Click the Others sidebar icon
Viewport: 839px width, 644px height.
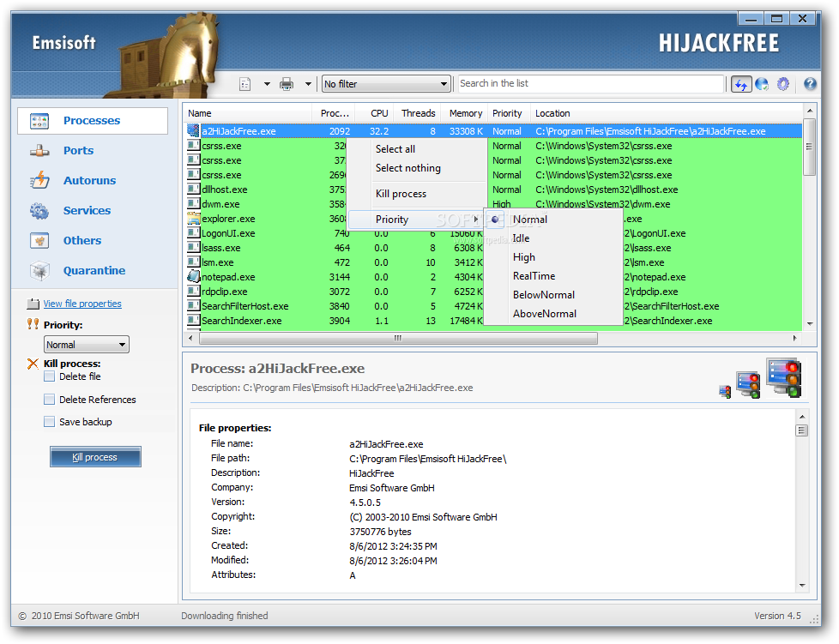39,241
